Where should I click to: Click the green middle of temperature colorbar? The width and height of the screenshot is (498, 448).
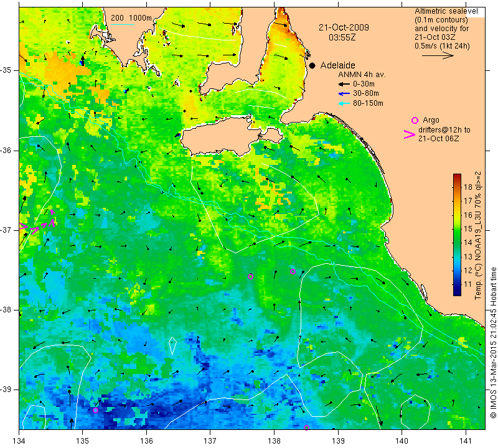pyautogui.click(x=457, y=235)
